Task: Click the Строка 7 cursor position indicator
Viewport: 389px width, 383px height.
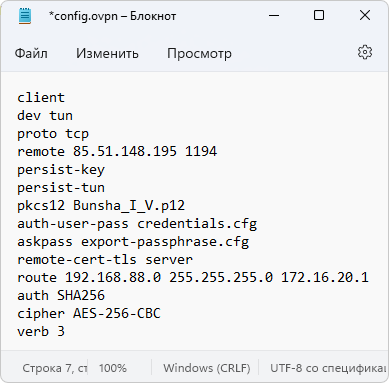Action: [55, 368]
